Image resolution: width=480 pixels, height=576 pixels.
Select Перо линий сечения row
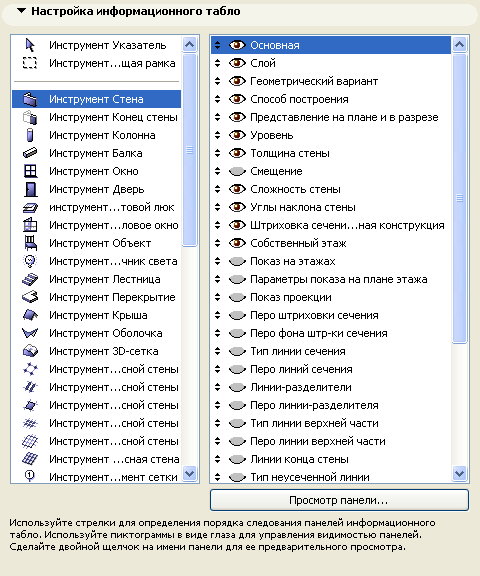[x=331, y=369]
